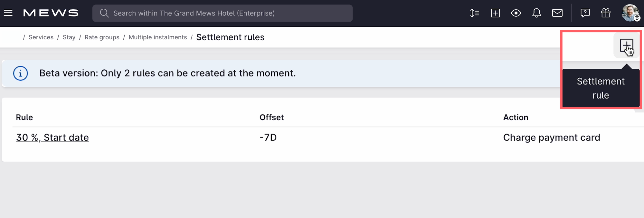Open the 30 %, Start date rule
Viewport: 644px width, 218px height.
52,138
